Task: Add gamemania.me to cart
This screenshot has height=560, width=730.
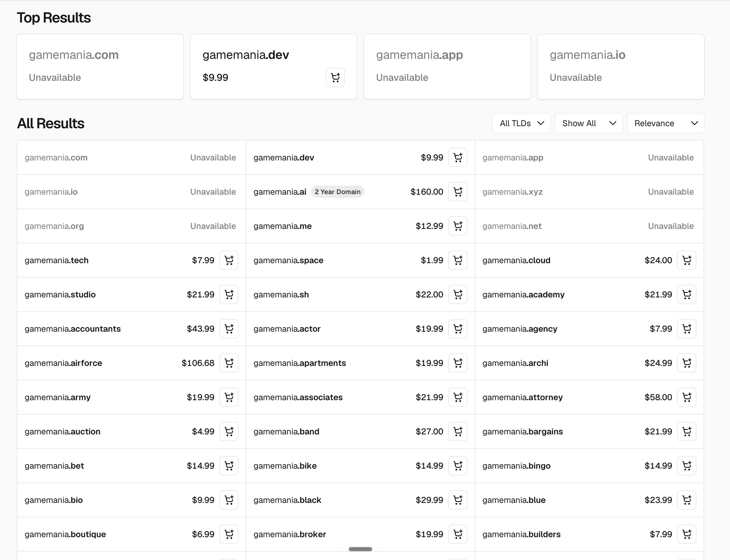Action: coord(458,226)
